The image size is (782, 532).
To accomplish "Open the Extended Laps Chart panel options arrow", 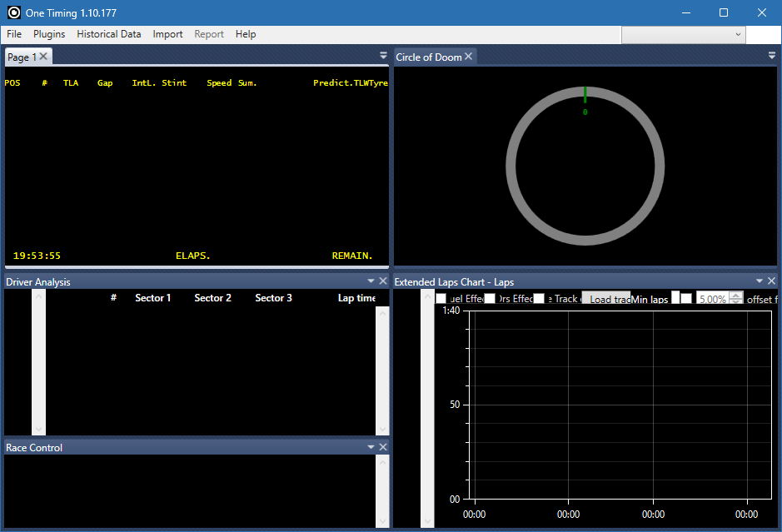I will point(758,281).
